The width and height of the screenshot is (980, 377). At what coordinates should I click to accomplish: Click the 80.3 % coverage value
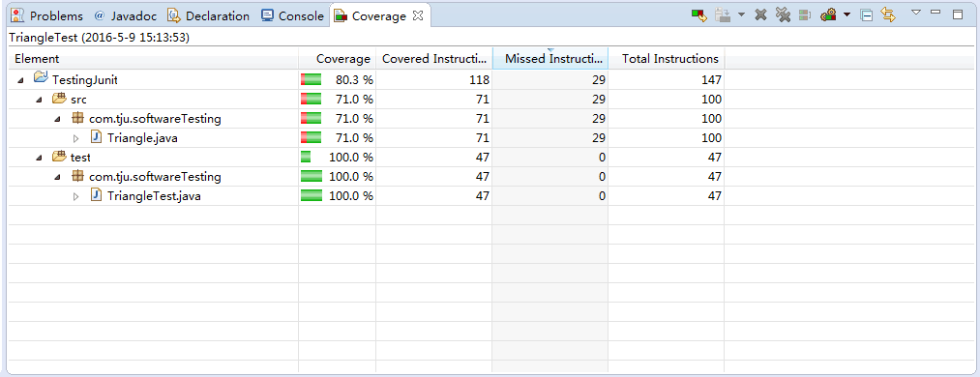354,80
